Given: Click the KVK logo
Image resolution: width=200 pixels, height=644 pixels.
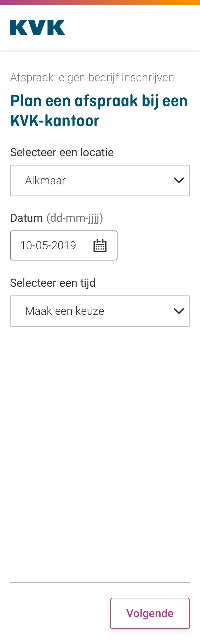Looking at the screenshot, I should (37, 27).
